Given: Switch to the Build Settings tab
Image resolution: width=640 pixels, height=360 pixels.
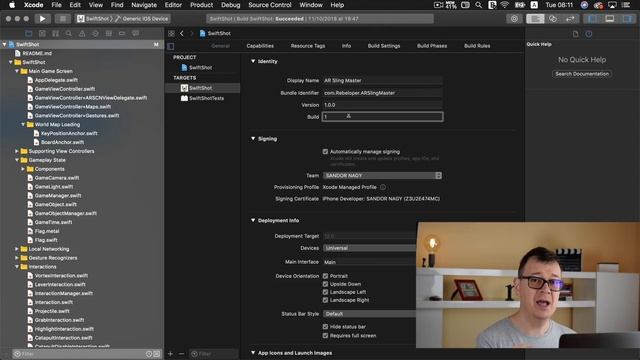Looking at the screenshot, I should (384, 46).
